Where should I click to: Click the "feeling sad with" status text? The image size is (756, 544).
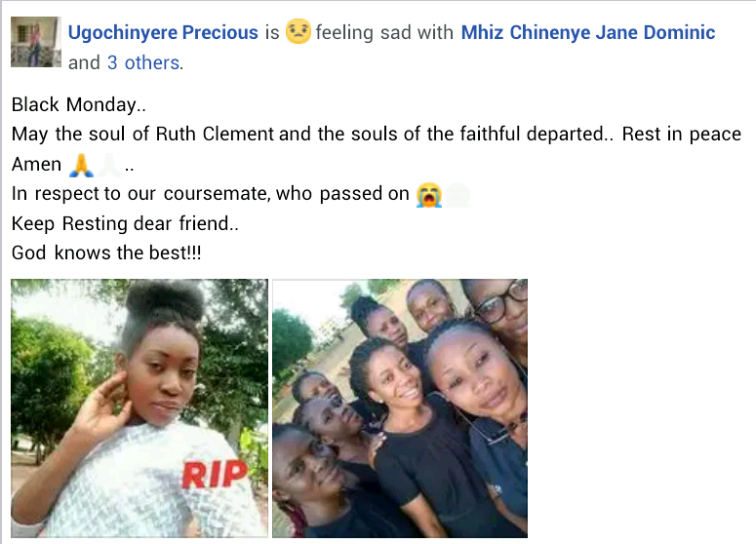tap(384, 32)
